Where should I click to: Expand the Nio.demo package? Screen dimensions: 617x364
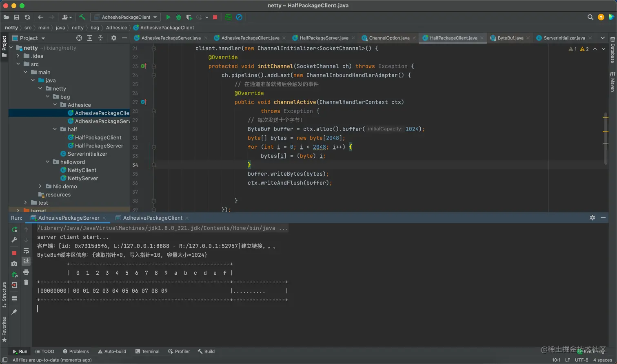coord(40,186)
